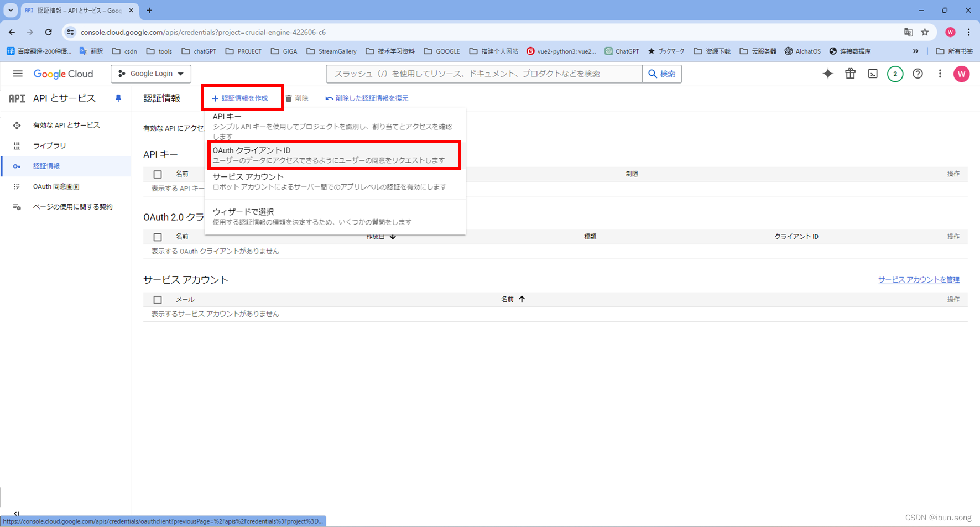Open the csdn bookmark folder

pos(124,51)
